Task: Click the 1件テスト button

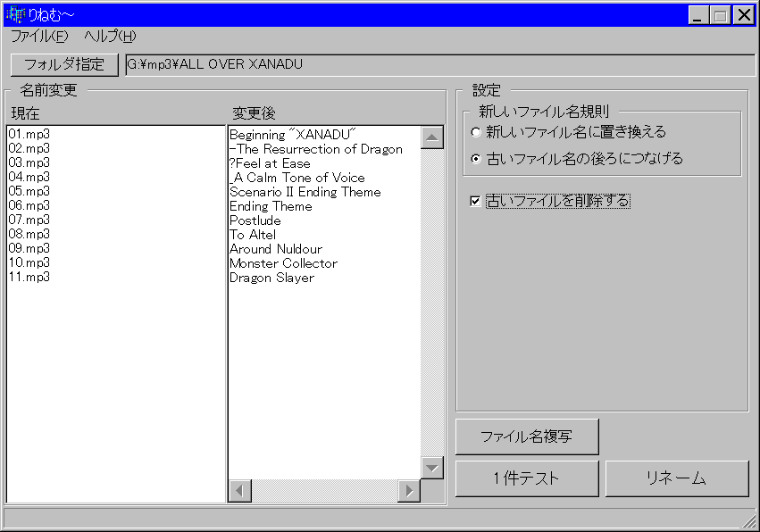Action: tap(527, 478)
